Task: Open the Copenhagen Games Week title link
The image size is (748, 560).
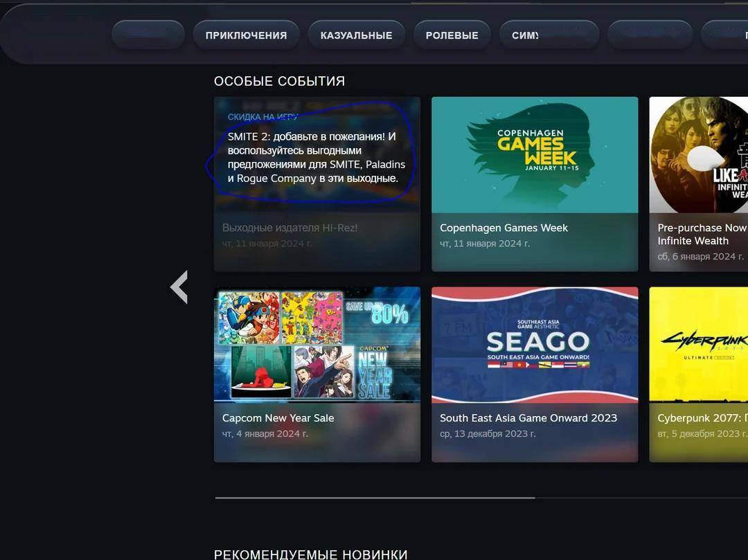Action: click(x=504, y=228)
